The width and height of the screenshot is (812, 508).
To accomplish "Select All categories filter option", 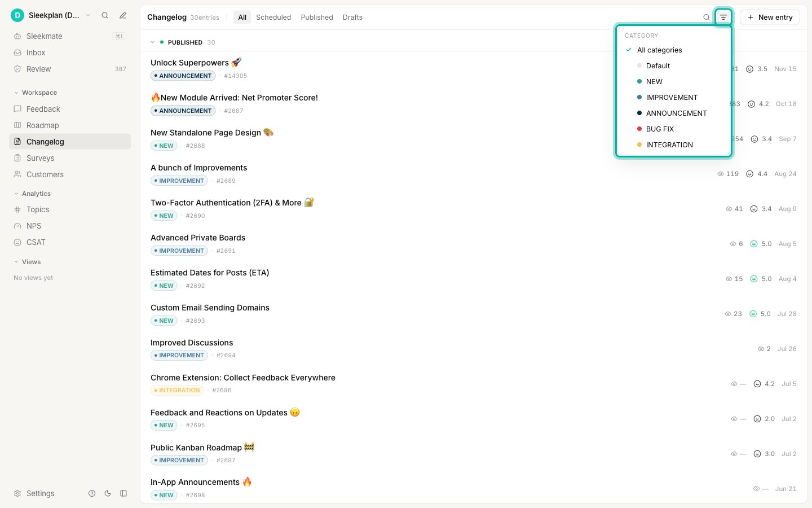I will tap(674, 50).
